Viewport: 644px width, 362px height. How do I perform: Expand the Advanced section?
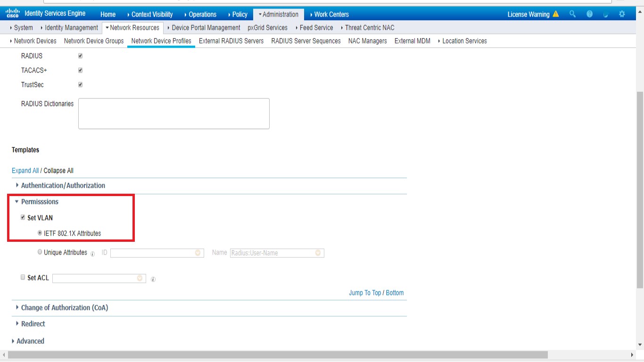[x=28, y=341]
